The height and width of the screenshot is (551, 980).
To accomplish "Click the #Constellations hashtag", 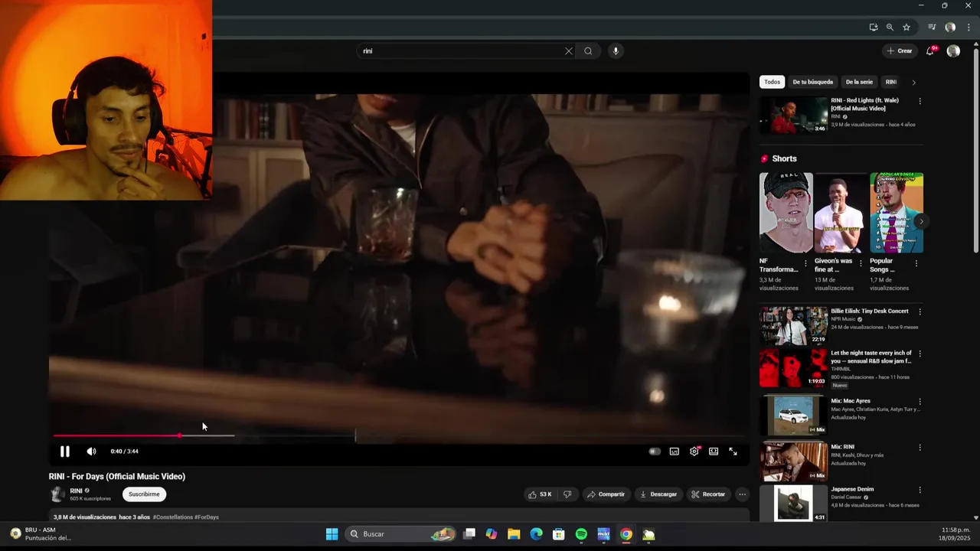I will (173, 517).
